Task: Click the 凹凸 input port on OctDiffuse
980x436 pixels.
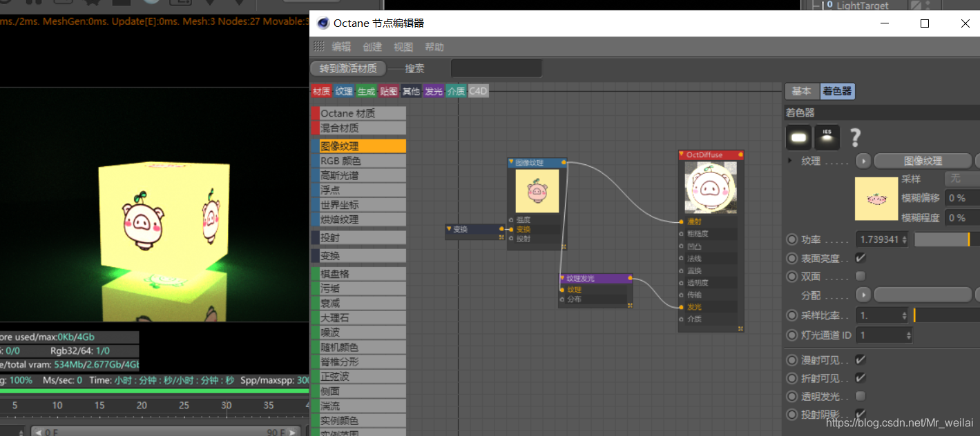Action: pyautogui.click(x=682, y=246)
